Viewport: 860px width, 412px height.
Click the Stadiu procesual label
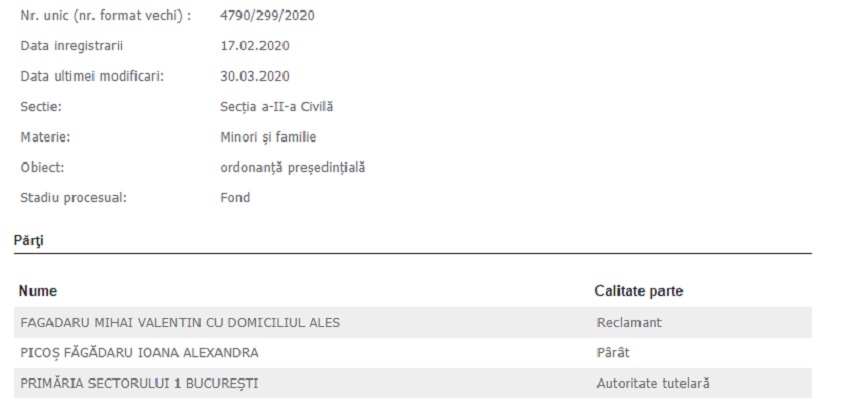click(73, 197)
